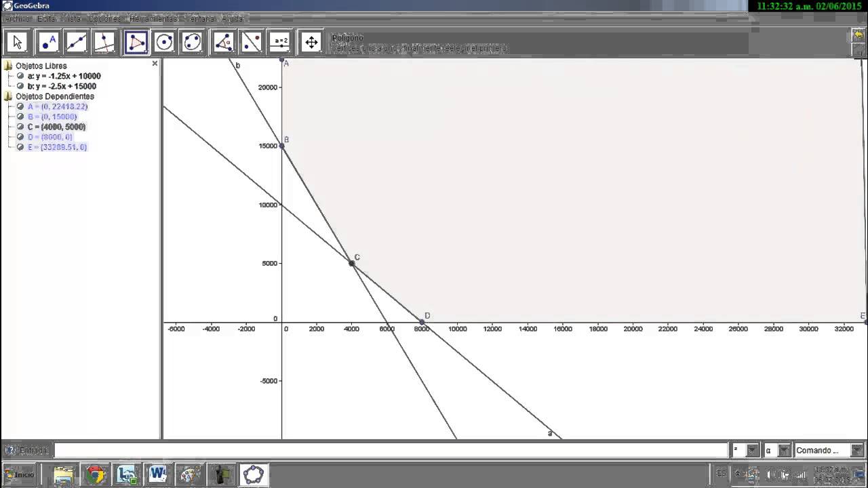
Task: Select the Circle with Center tool
Action: [164, 42]
